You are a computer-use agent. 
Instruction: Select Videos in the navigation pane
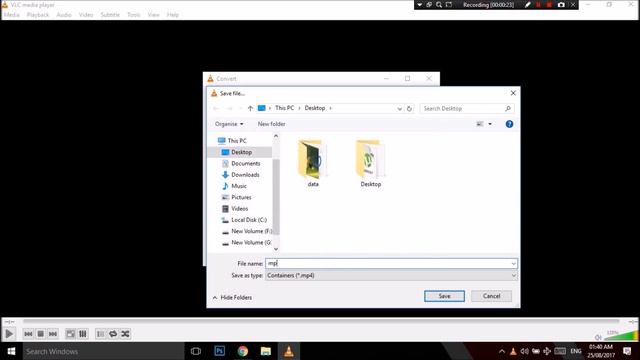[x=239, y=209]
